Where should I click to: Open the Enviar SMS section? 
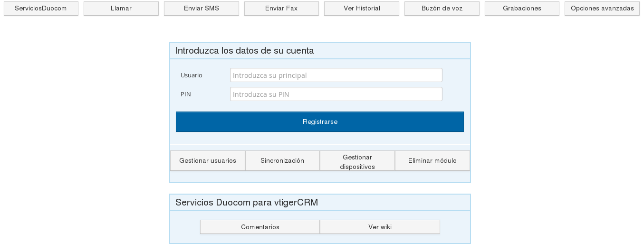click(x=201, y=9)
